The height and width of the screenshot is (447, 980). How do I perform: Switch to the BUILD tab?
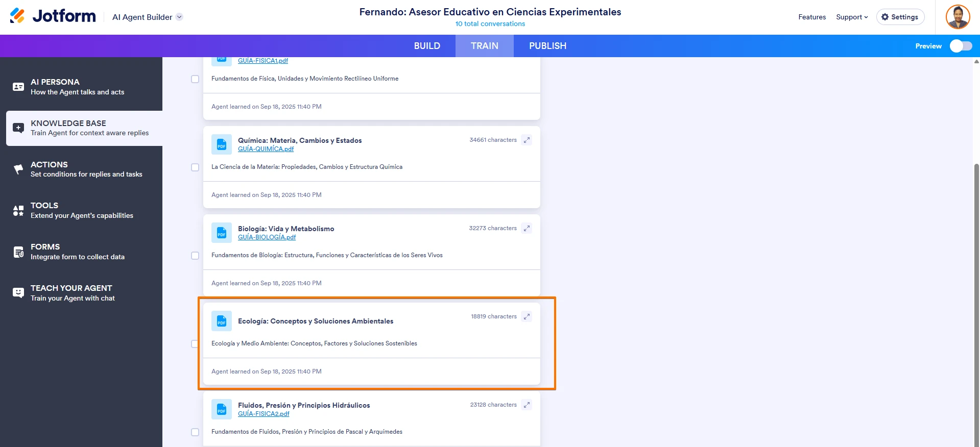[x=427, y=45]
